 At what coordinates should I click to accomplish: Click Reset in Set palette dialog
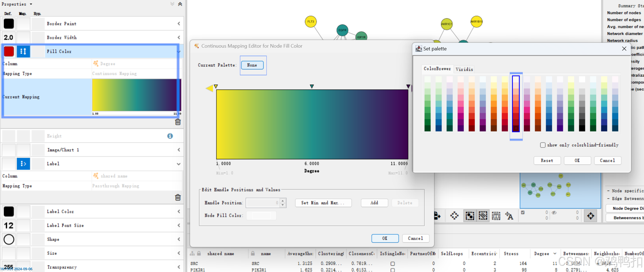coord(547,161)
